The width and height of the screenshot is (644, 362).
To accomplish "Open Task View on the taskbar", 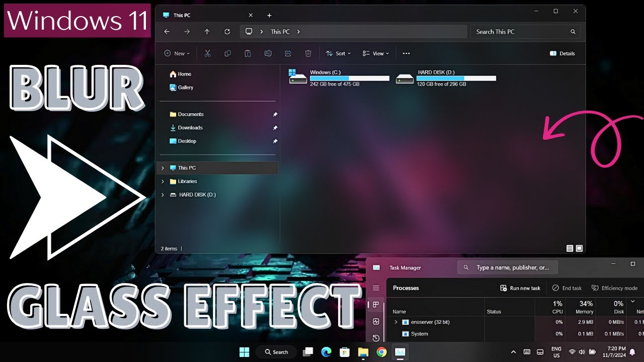I will click(308, 352).
